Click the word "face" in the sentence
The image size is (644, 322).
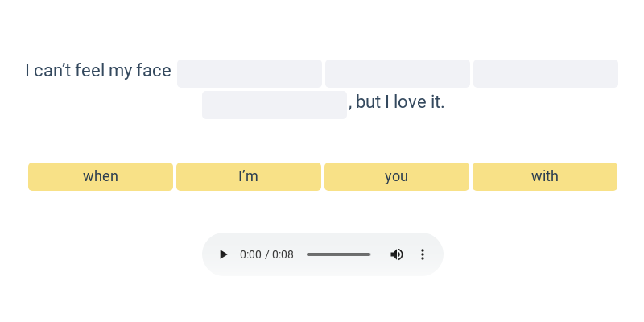[154, 71]
